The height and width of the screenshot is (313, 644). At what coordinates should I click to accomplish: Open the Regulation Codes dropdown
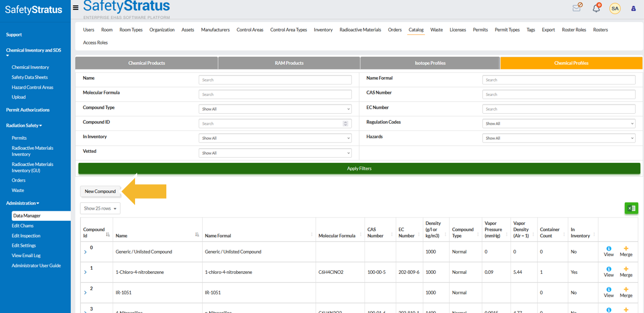tap(559, 124)
